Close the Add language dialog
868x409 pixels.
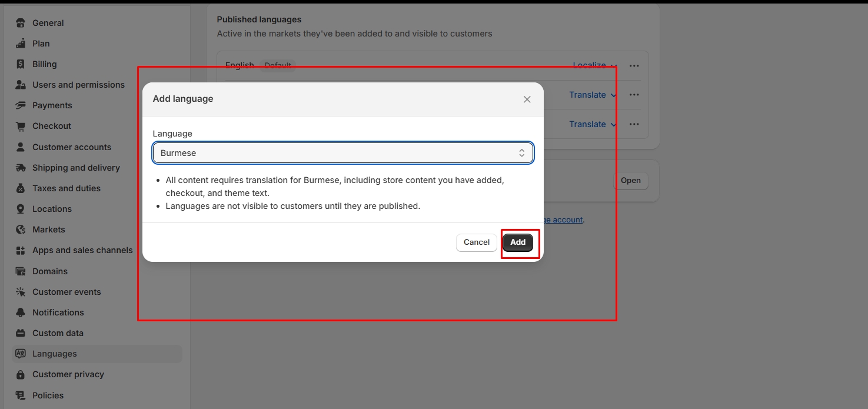coord(527,99)
